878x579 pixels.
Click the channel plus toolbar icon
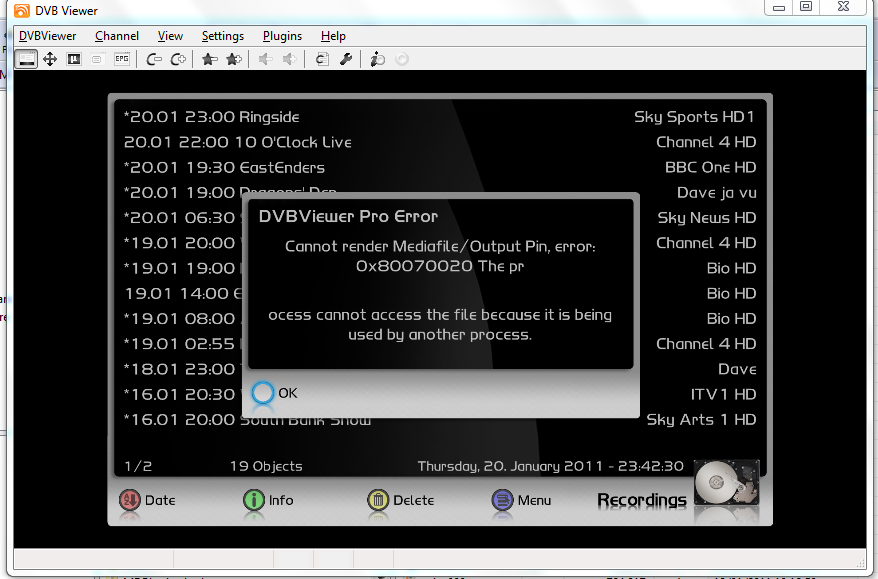178,59
